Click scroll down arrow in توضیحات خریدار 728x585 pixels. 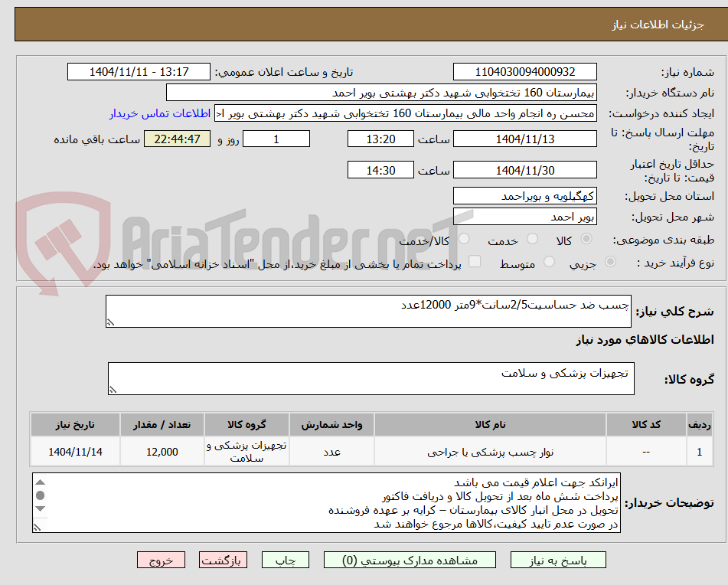point(41,509)
